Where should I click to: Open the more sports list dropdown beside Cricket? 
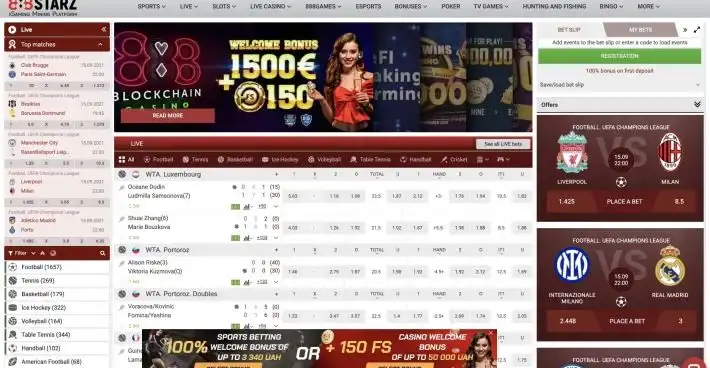point(483,159)
